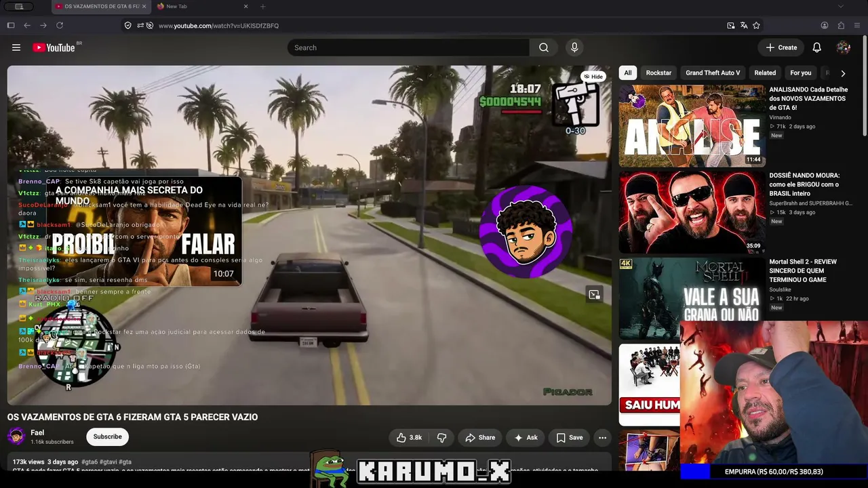The height and width of the screenshot is (488, 868).
Task: Close the New Tab tab
Action: click(245, 7)
